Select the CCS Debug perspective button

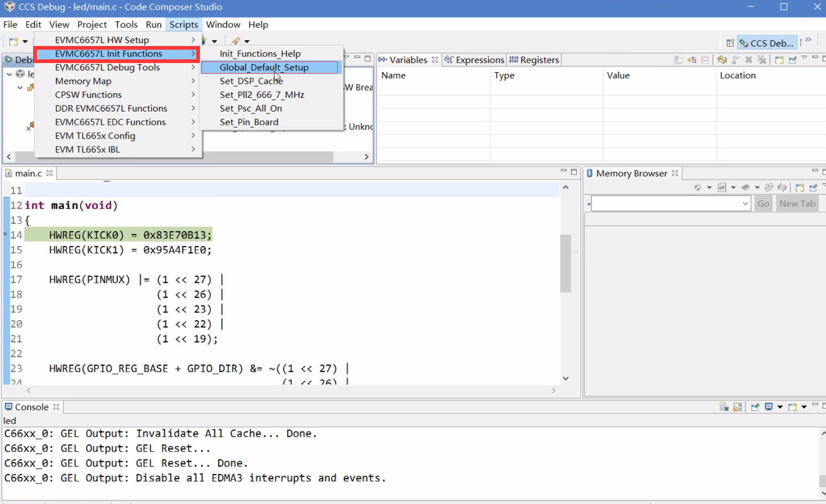[x=767, y=43]
